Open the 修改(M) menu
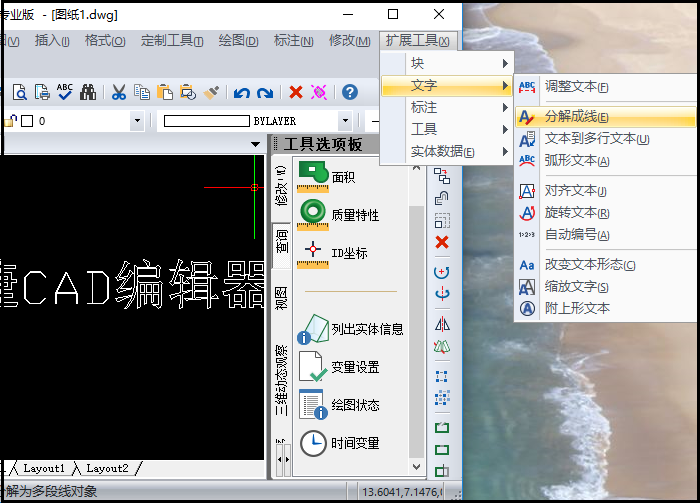The width and height of the screenshot is (700, 503). (350, 41)
